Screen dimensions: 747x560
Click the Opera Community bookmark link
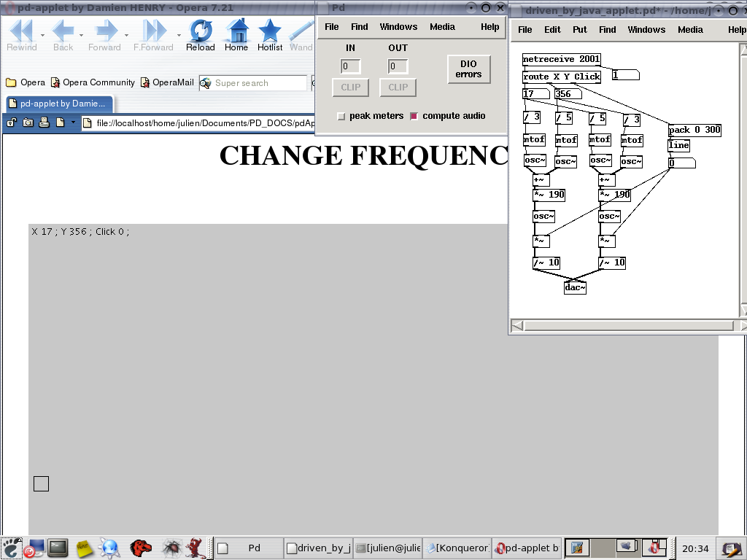[x=98, y=82]
